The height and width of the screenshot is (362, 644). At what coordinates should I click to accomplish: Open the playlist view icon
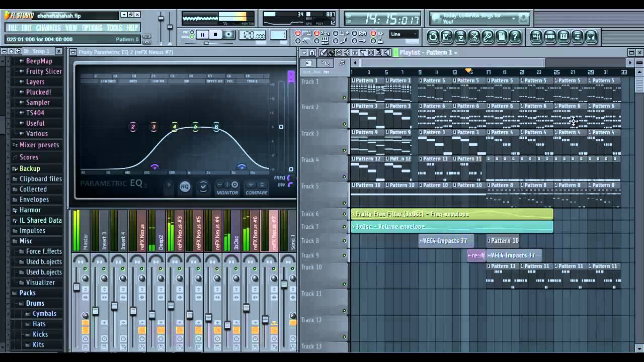coord(536,36)
